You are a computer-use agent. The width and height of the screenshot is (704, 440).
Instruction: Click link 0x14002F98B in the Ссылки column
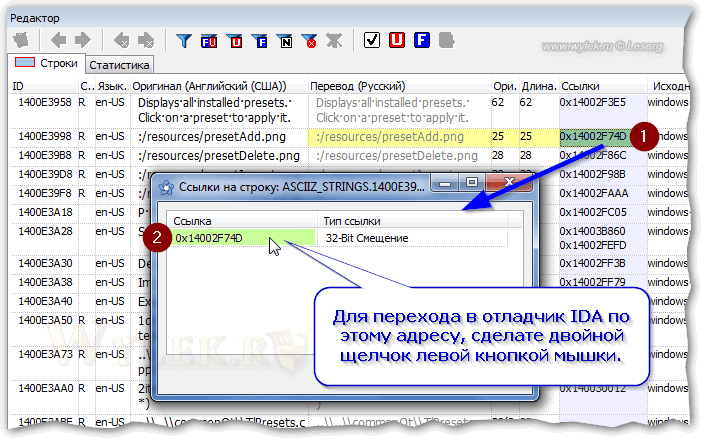click(x=592, y=174)
